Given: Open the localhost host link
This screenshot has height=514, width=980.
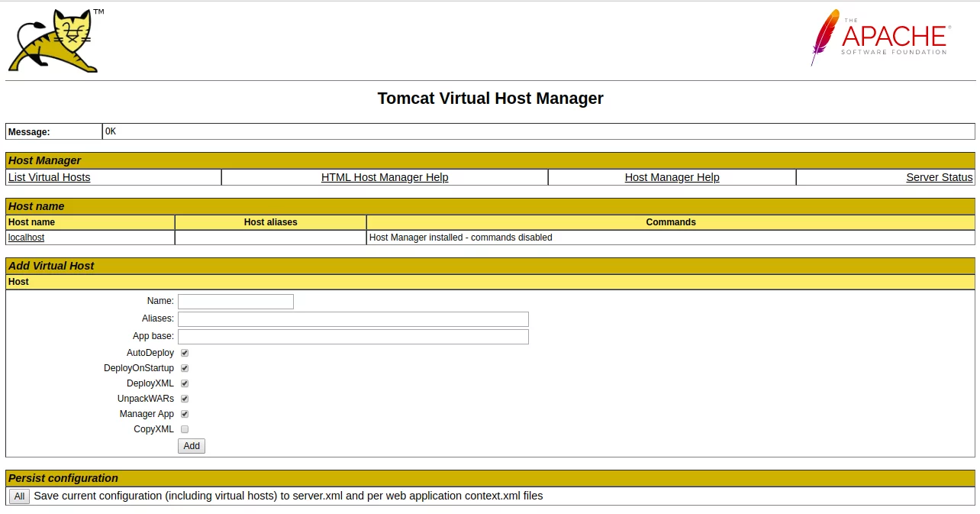Looking at the screenshot, I should point(26,238).
